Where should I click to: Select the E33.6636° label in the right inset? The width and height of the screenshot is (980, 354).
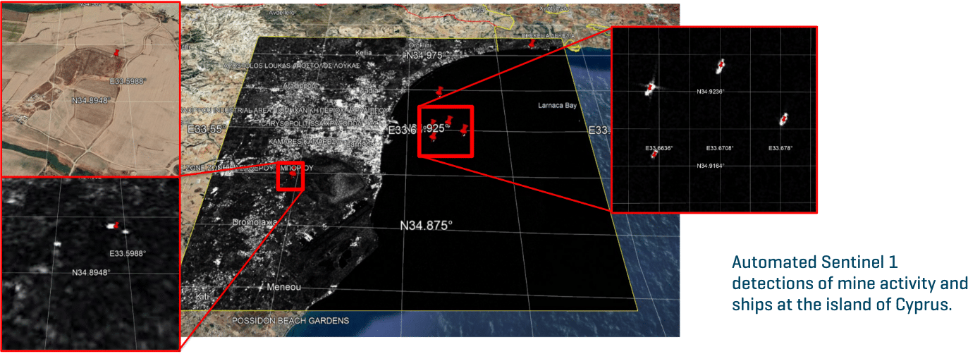point(659,148)
